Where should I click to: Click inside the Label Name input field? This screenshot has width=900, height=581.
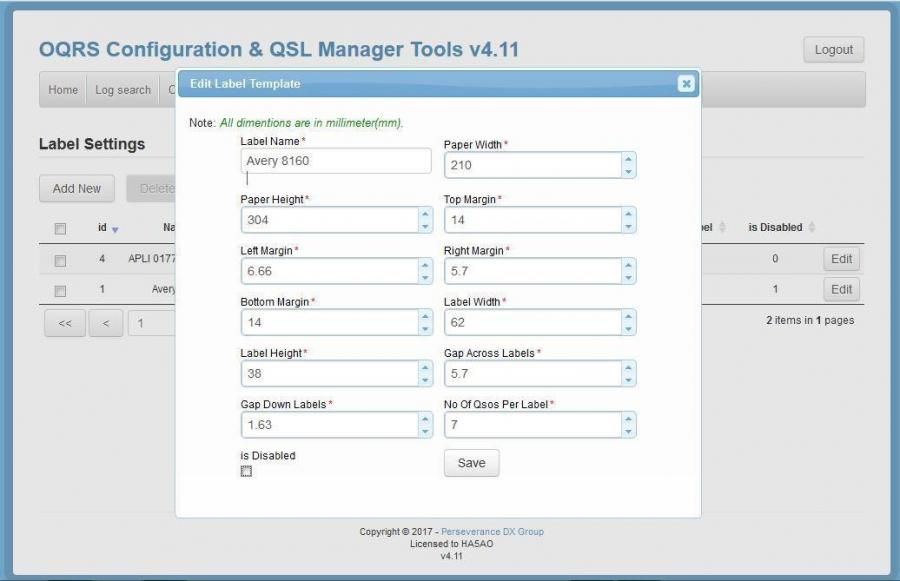pos(335,160)
